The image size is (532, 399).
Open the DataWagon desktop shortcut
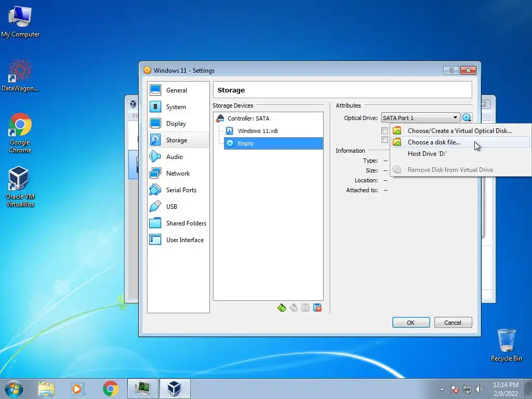click(x=20, y=75)
